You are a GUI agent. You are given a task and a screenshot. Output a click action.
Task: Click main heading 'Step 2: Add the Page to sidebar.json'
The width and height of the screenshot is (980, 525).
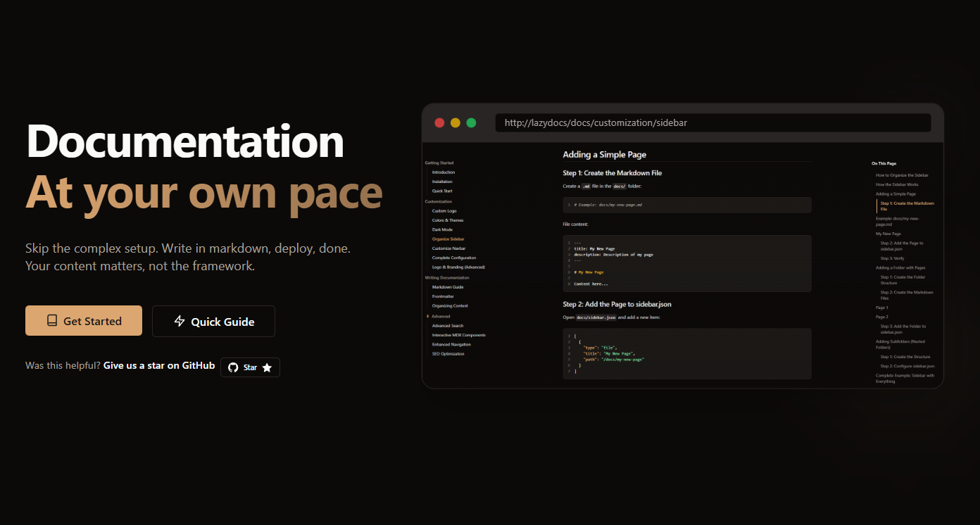(617, 304)
